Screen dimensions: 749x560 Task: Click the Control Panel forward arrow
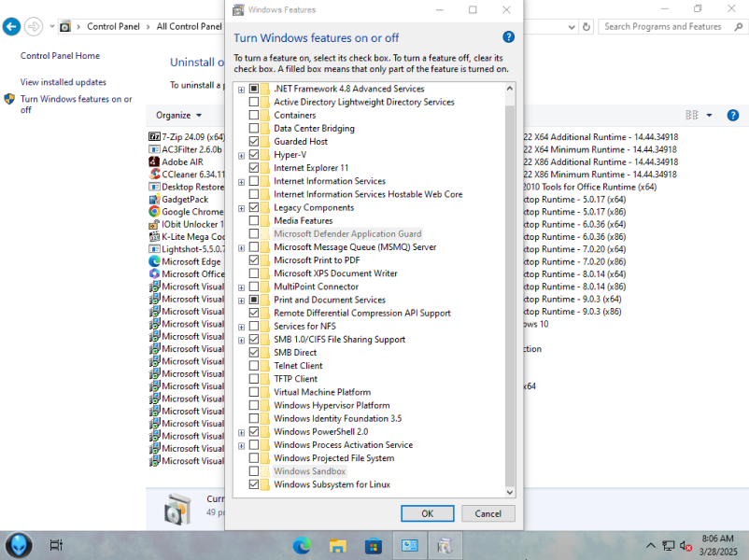tap(34, 27)
